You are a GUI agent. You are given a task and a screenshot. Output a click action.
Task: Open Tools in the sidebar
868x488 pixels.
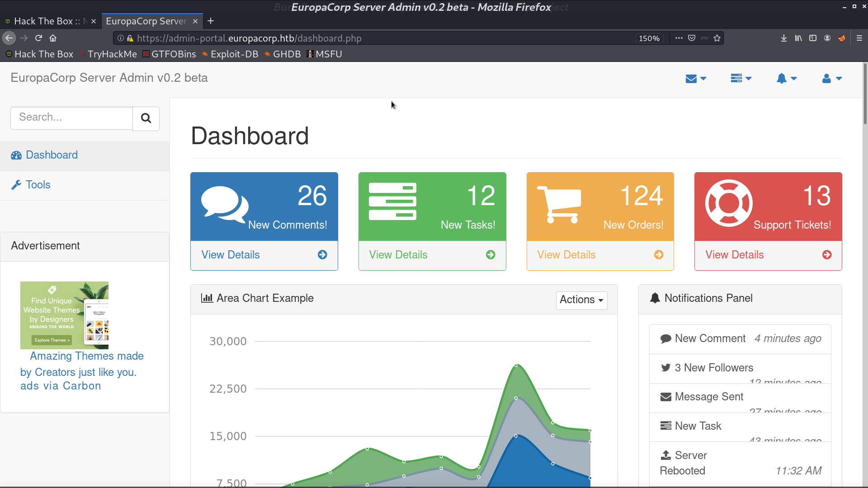click(85, 185)
